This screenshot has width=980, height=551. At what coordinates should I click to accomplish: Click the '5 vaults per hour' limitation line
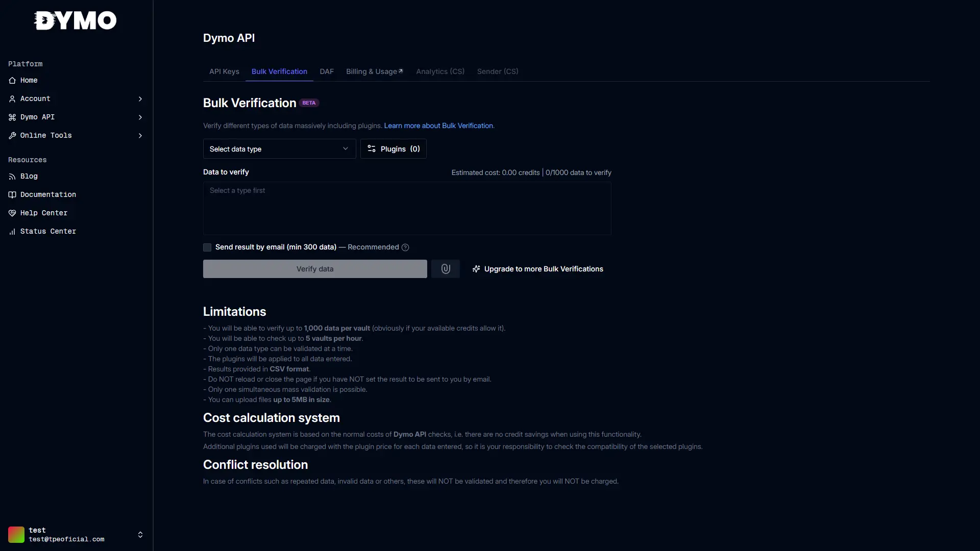tap(283, 339)
